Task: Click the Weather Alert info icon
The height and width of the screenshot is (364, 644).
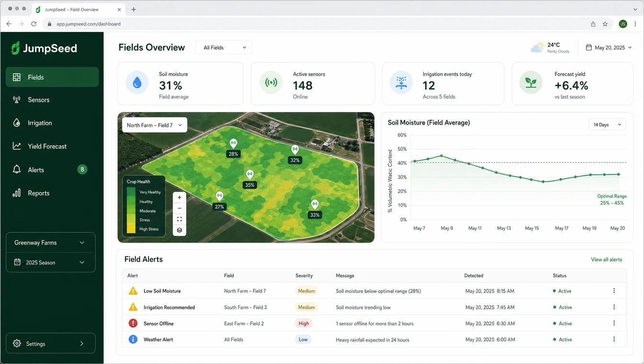Action: click(133, 340)
